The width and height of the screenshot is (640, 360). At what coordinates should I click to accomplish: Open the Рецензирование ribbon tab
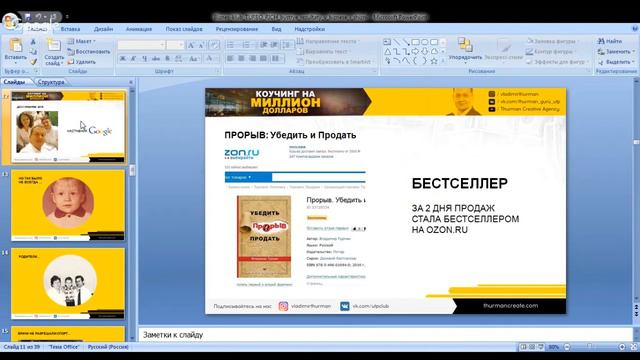[x=237, y=29]
